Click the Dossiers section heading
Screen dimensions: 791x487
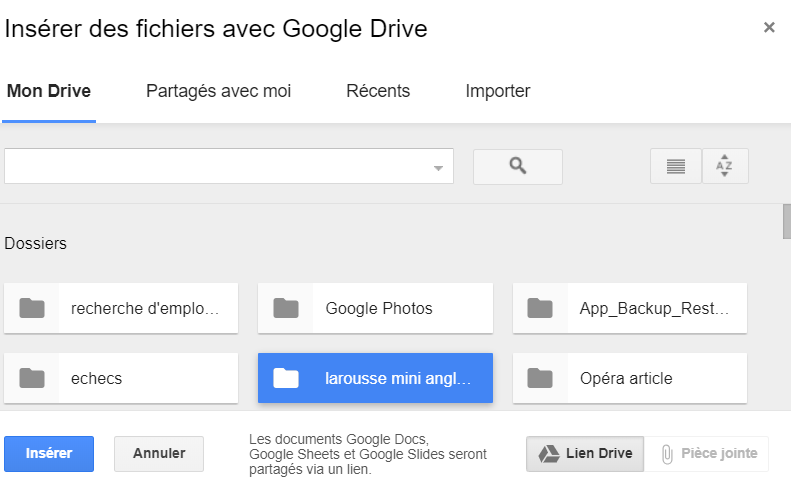(35, 243)
